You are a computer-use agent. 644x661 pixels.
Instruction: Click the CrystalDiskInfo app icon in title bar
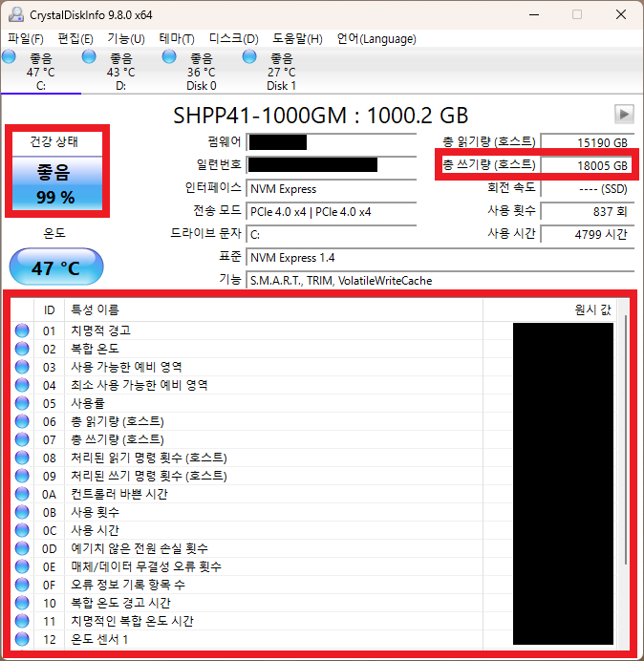point(16,14)
